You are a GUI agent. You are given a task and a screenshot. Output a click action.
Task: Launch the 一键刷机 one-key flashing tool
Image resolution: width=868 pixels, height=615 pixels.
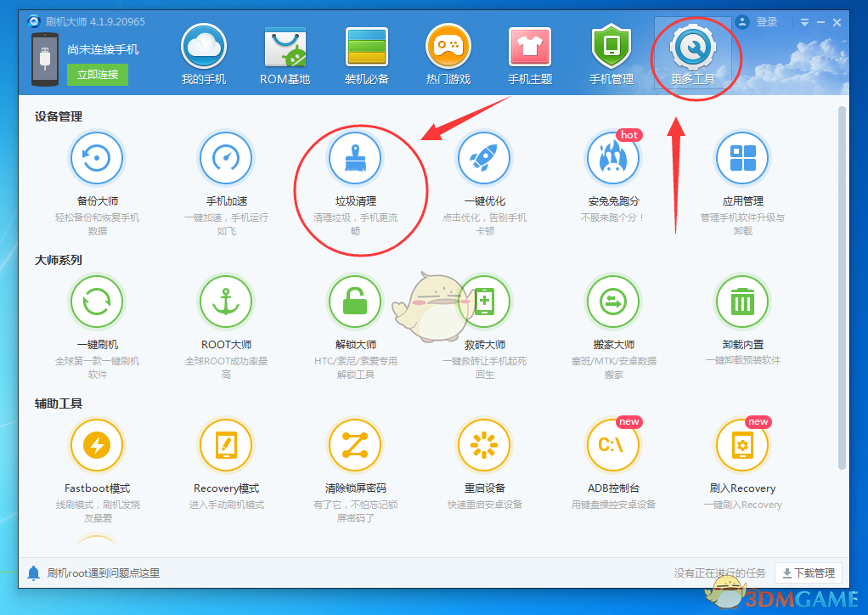[97, 301]
